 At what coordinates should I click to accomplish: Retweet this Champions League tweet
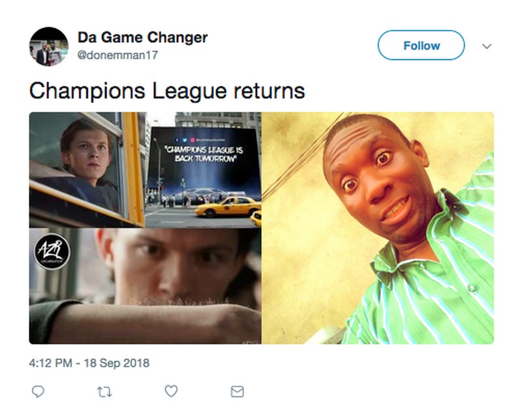point(104,392)
